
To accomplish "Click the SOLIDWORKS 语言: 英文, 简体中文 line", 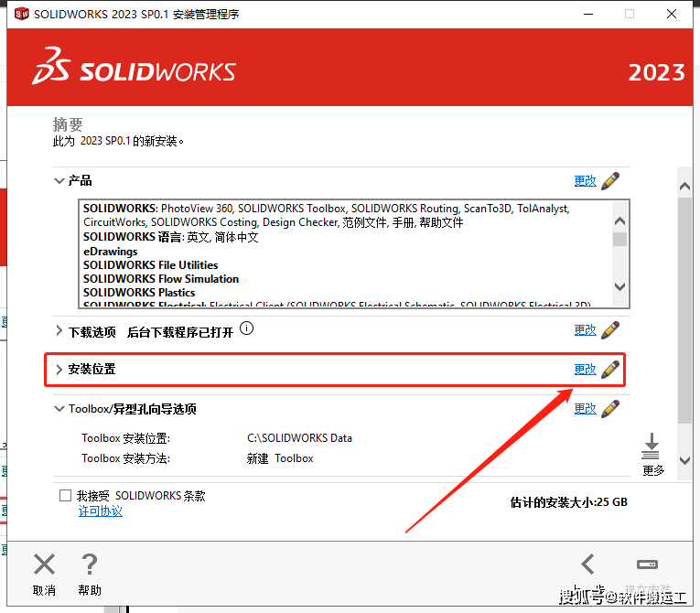I will [x=170, y=237].
